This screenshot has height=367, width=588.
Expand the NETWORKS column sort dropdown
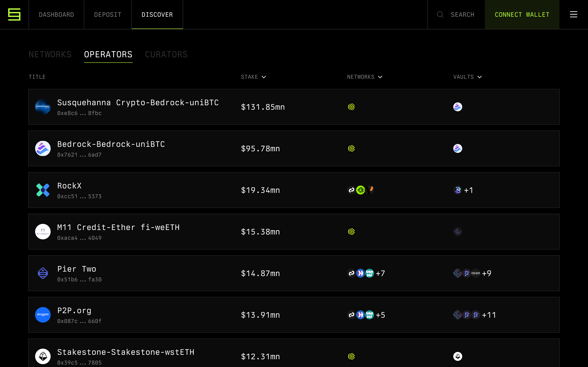[x=380, y=77]
